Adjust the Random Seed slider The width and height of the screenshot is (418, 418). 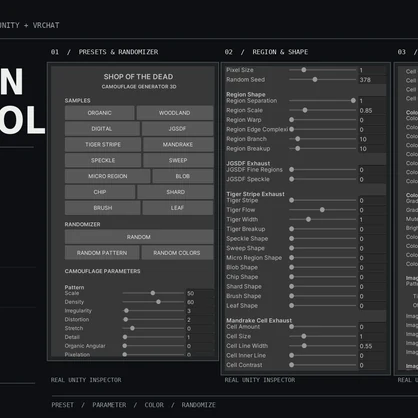(323, 80)
